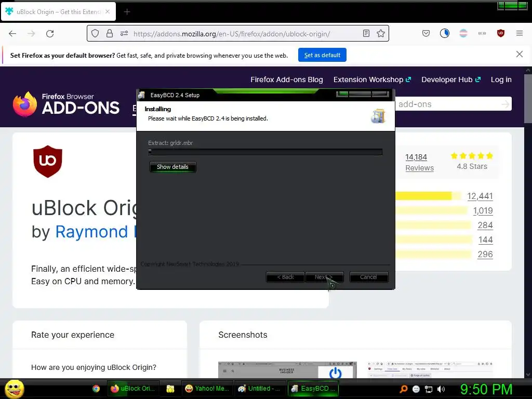Open 12,441 five-star reviews count
The width and height of the screenshot is (532, 399).
point(480,196)
